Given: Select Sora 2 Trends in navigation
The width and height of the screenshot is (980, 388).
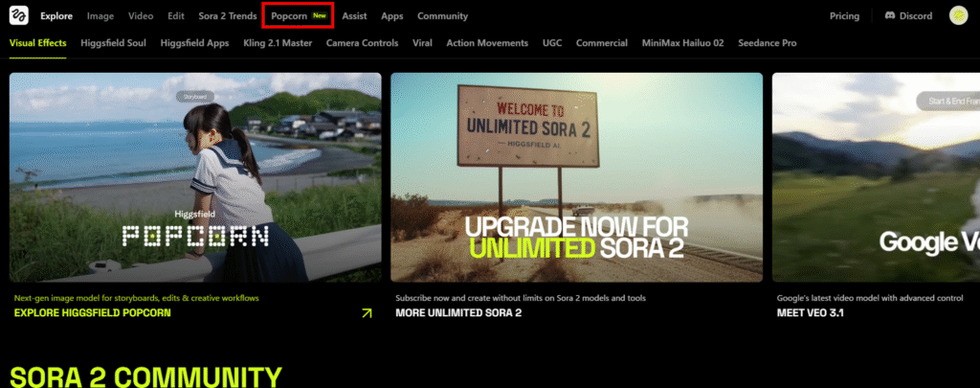Looking at the screenshot, I should [229, 16].
